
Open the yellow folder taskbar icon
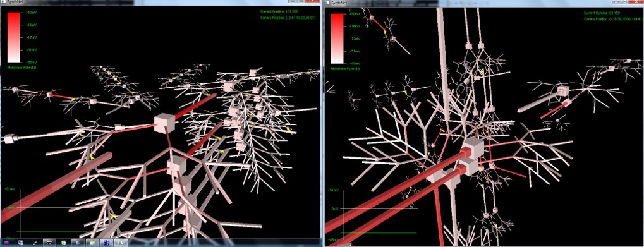coord(92,243)
